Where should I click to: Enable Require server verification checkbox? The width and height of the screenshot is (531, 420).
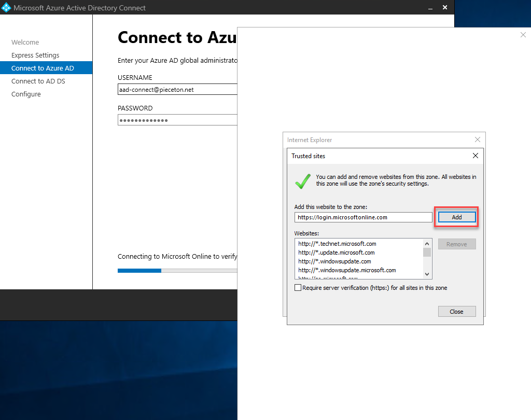[x=298, y=288]
